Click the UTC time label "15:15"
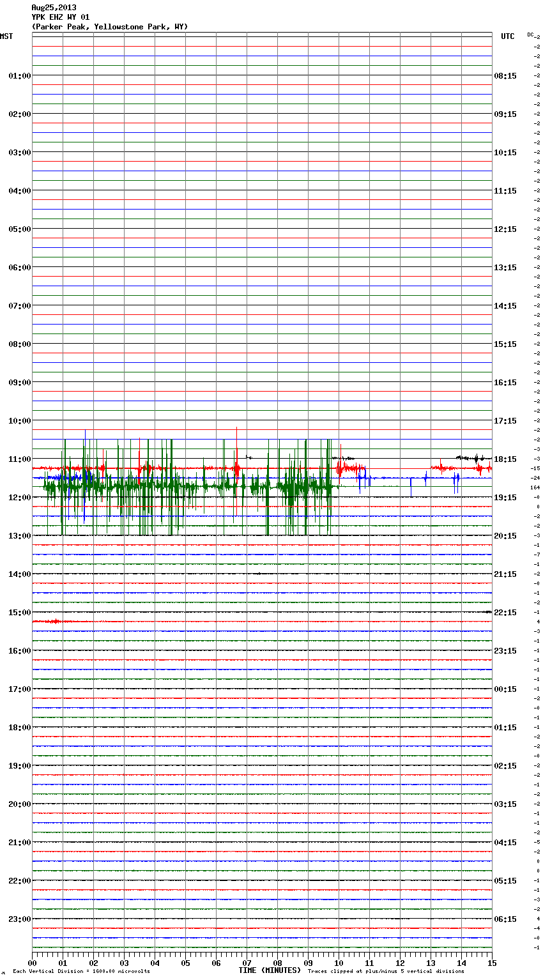Screen dimensions: 543x980 505,344
